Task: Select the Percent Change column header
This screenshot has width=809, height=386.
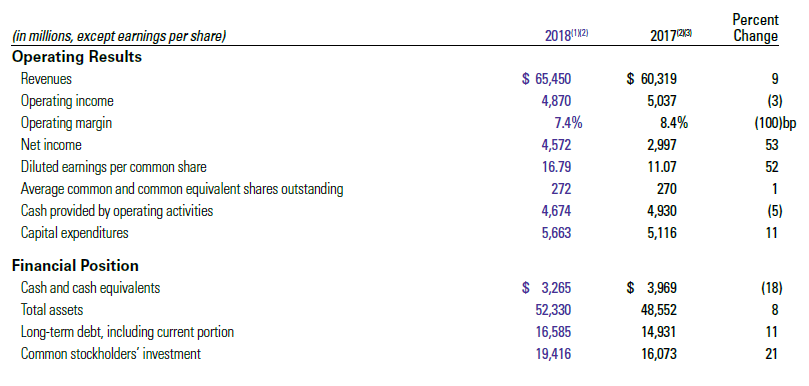Action: point(756,28)
